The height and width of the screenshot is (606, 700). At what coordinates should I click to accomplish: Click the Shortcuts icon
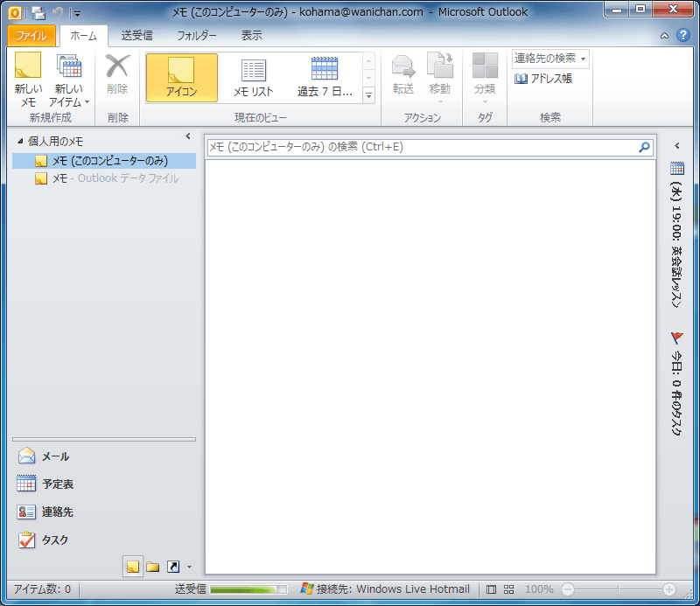point(173,567)
